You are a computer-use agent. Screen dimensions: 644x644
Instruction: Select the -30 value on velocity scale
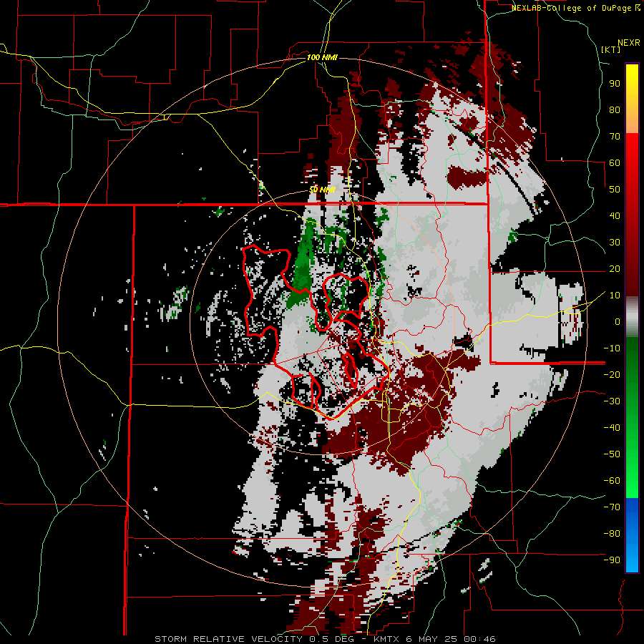click(x=612, y=401)
